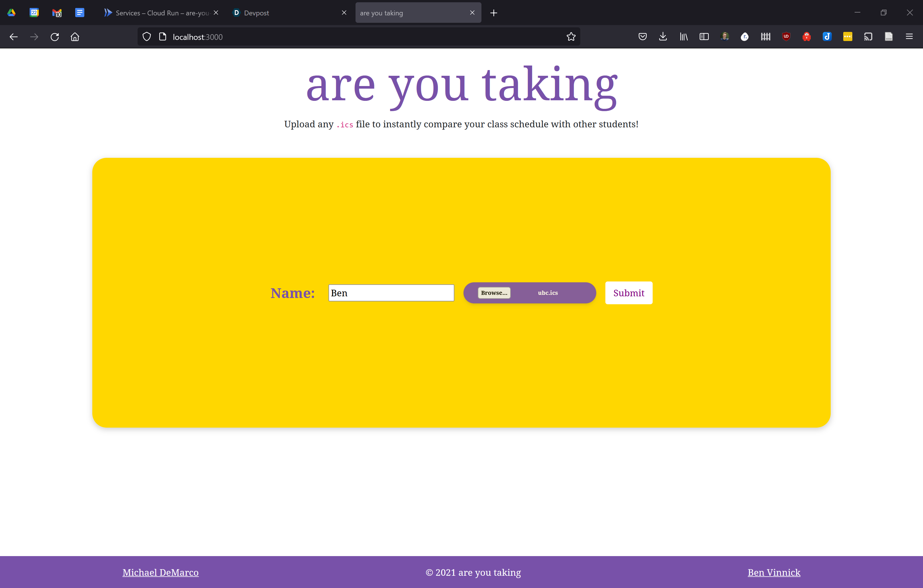Screen dimensions: 923x588
Task: Click the Browse... file button
Action: (494, 293)
